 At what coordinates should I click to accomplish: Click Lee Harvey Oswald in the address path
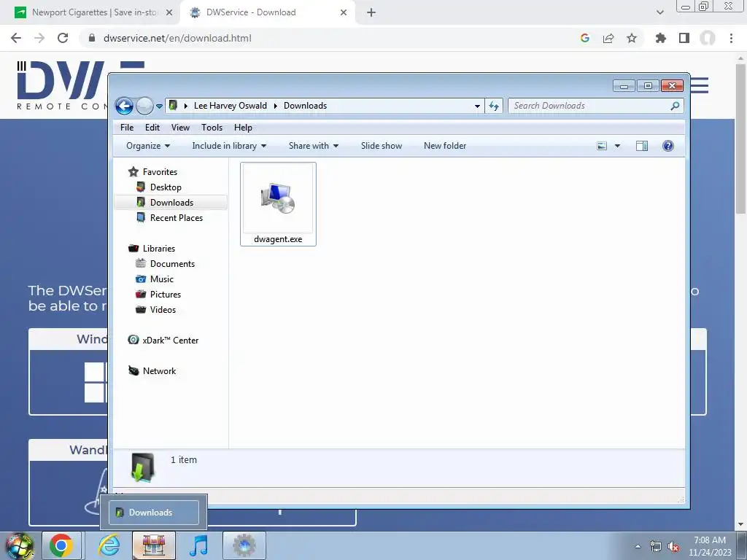click(x=231, y=106)
